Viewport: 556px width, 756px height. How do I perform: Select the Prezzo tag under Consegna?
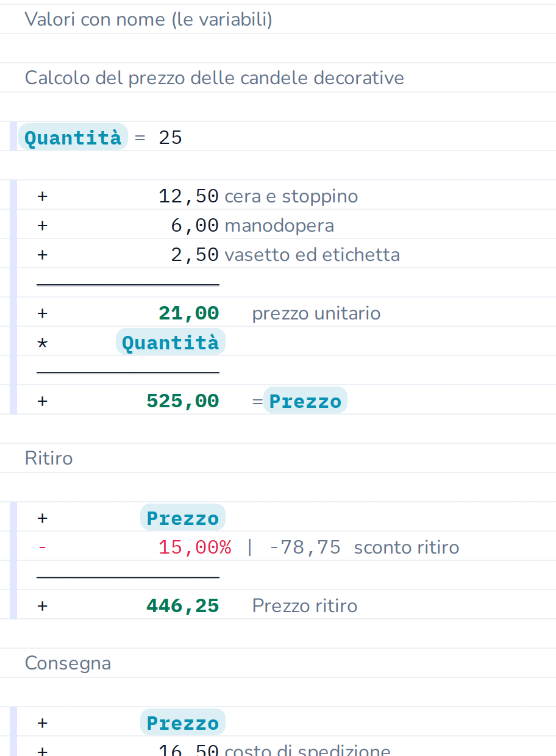[x=183, y=723]
